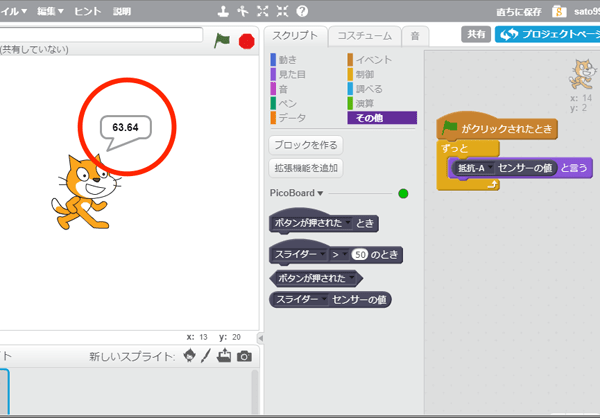Click the 50 value field in the hat block
This screenshot has height=418, width=600.
(x=360, y=254)
